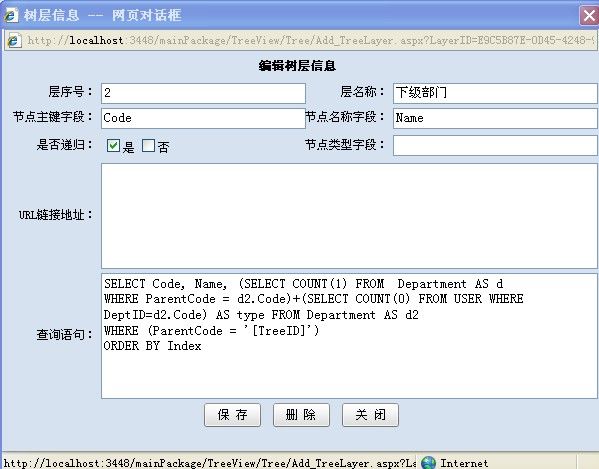This screenshot has width=599, height=469.
Task: Click the URL链接地址 label
Action: click(x=56, y=215)
